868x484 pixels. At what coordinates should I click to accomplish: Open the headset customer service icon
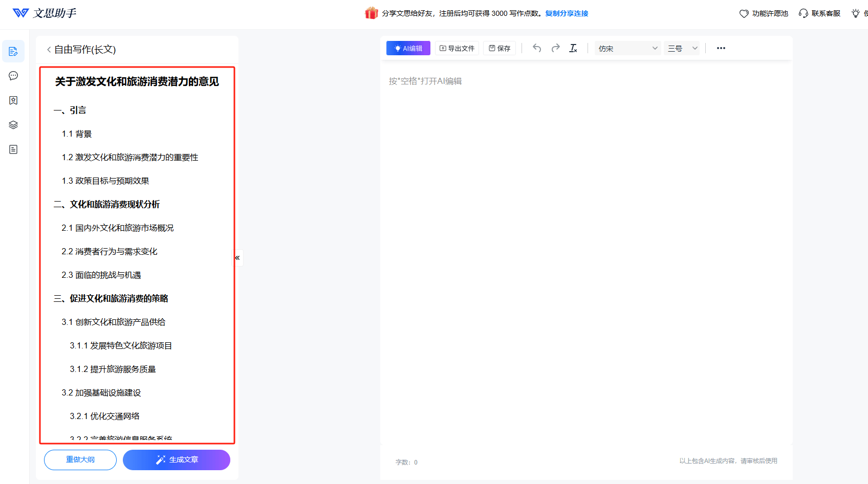[x=803, y=13]
